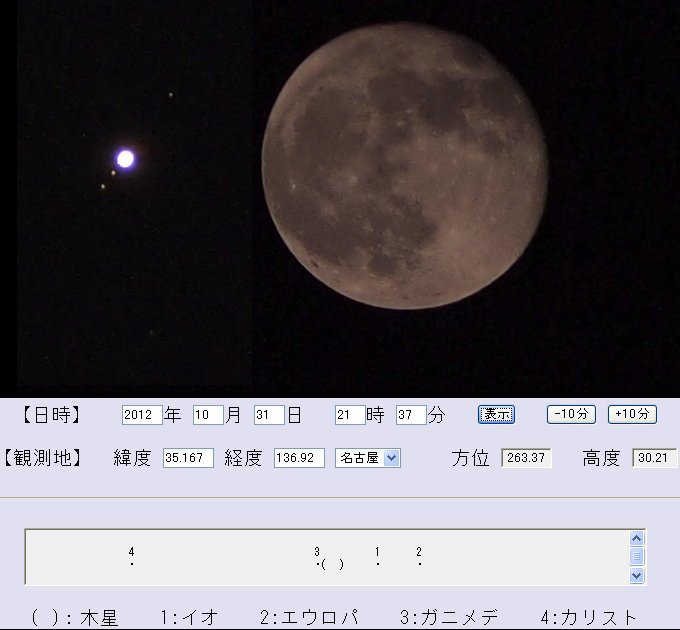Click the Moon in the photo
680x630 pixels.
point(405,167)
